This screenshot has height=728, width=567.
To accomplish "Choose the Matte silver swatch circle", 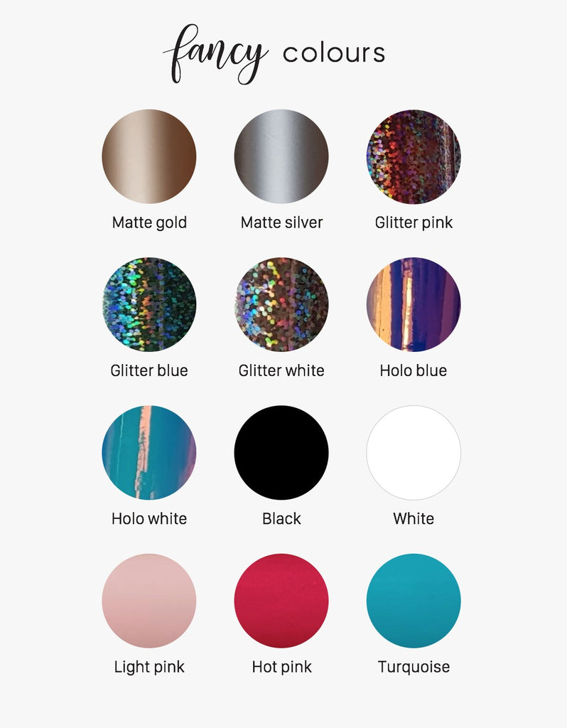I will [x=281, y=156].
